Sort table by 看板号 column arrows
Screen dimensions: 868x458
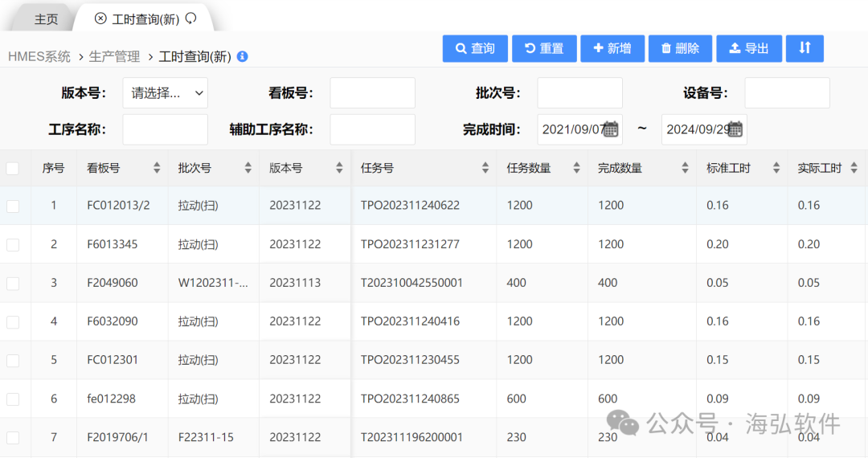[x=157, y=168]
